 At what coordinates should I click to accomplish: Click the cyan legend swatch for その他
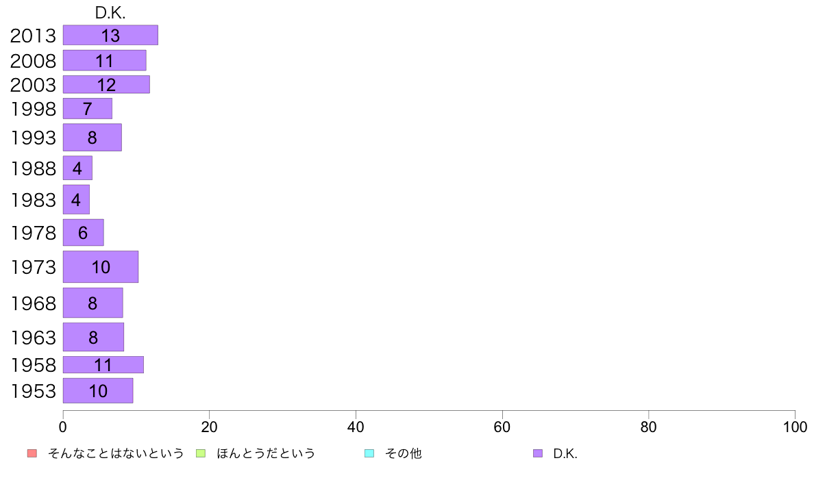[x=369, y=453]
